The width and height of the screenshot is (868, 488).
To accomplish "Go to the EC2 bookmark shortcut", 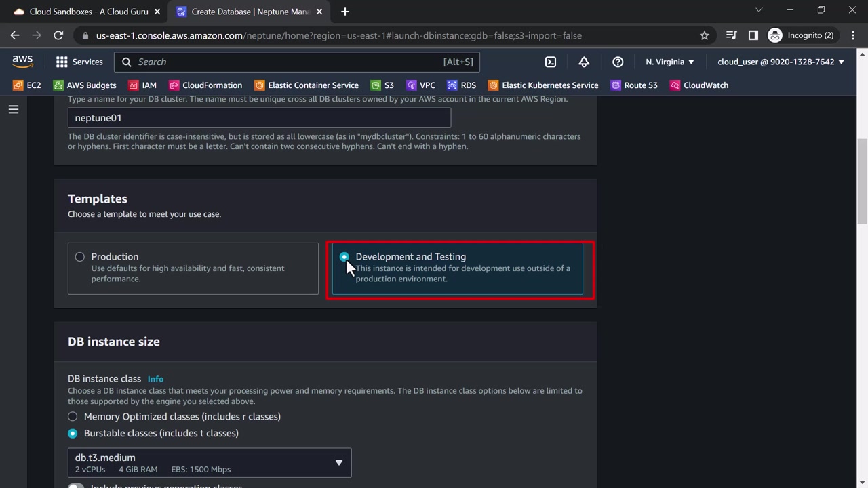I will pyautogui.click(x=27, y=85).
